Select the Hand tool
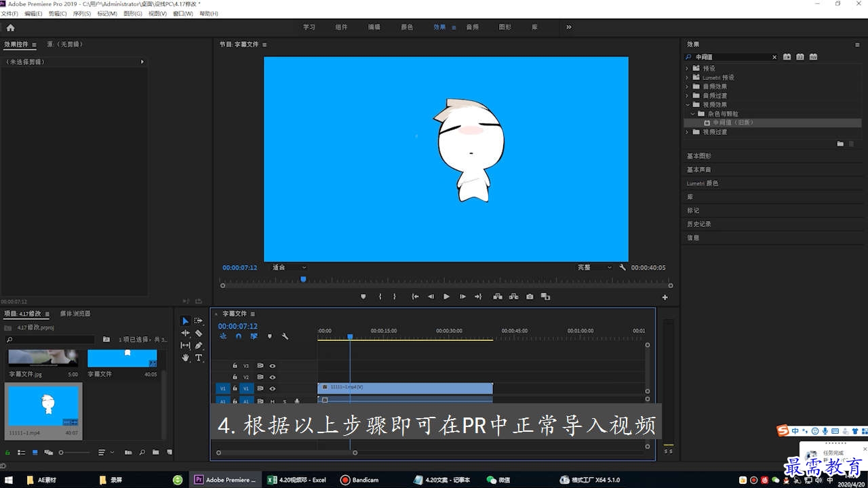This screenshot has height=488, width=868. (185, 357)
